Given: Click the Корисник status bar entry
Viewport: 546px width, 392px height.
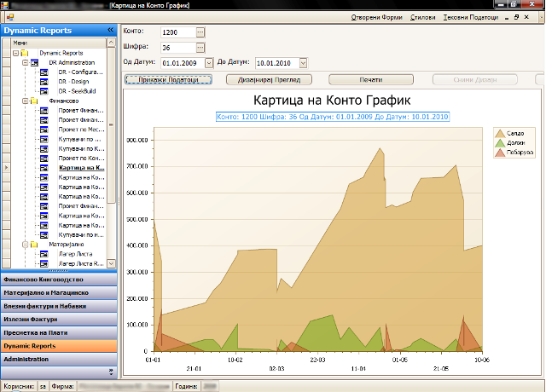Looking at the screenshot, I should tap(19, 386).
